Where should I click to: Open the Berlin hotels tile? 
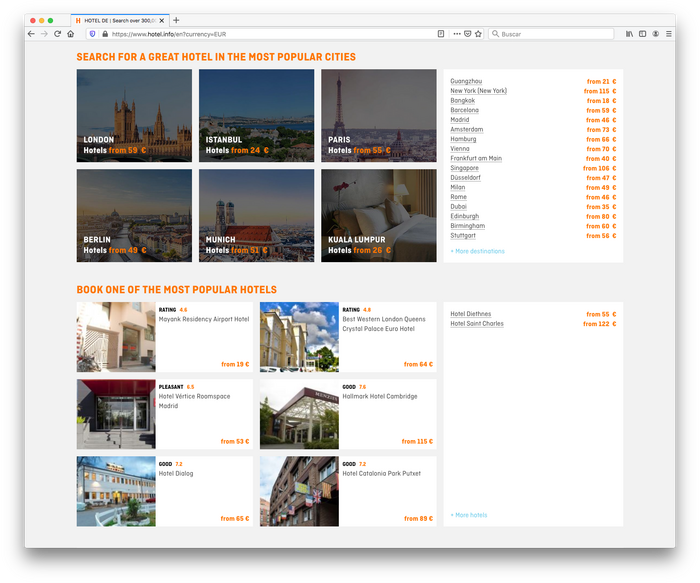click(134, 216)
